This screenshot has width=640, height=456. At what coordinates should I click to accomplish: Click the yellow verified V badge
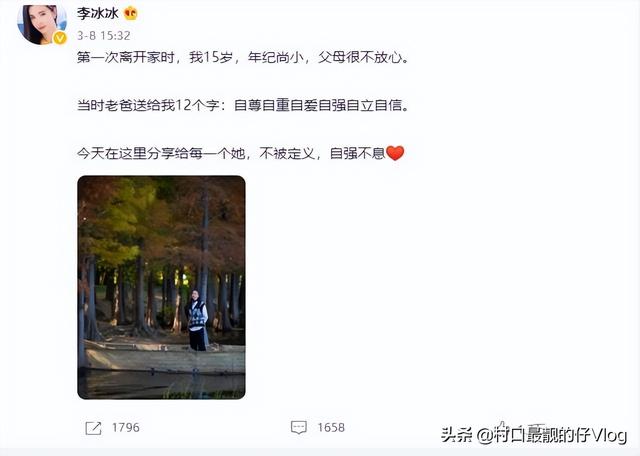pos(60,38)
